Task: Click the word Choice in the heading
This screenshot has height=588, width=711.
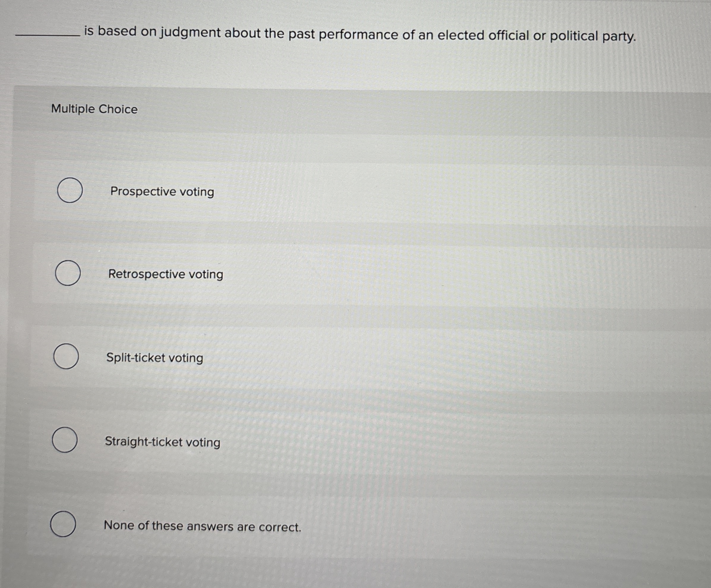Action: click(118, 109)
